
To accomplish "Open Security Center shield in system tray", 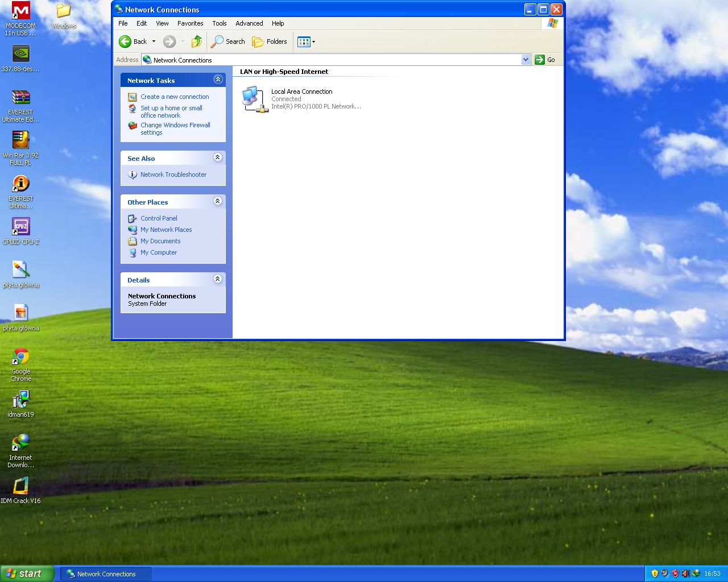I will pyautogui.click(x=675, y=573).
